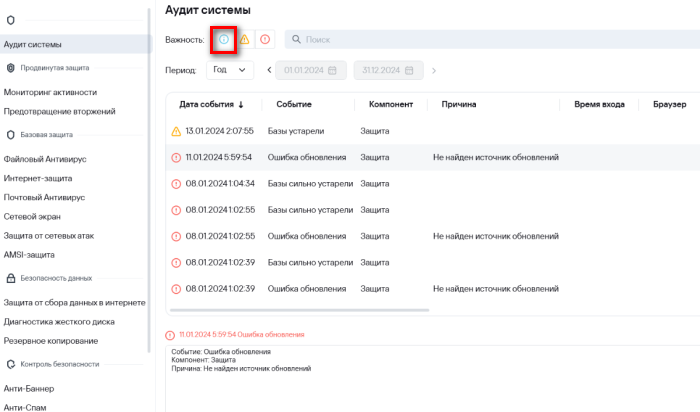Viewport: 700px width, 412px height.
Task: Select 08.01.2024 1:02:55 Базы сильно устарели row
Action: 433,210
